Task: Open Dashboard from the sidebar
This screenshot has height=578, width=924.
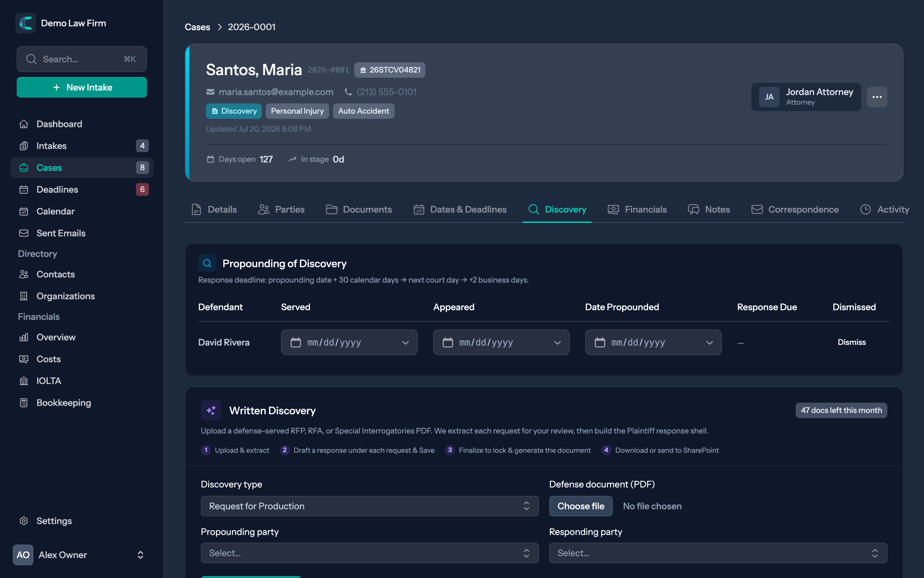Action: click(81, 124)
